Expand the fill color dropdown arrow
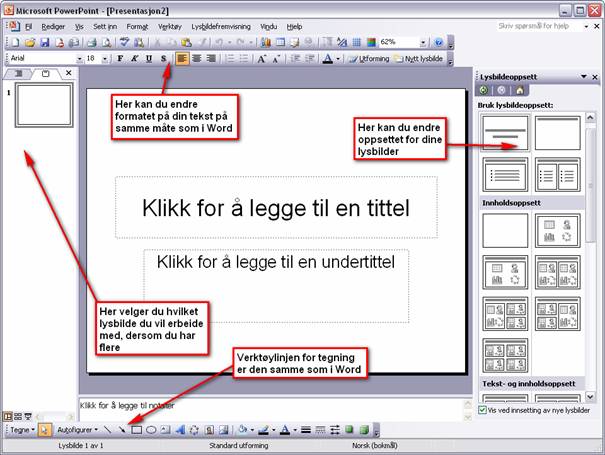The height and width of the screenshot is (455, 605). coord(252,430)
